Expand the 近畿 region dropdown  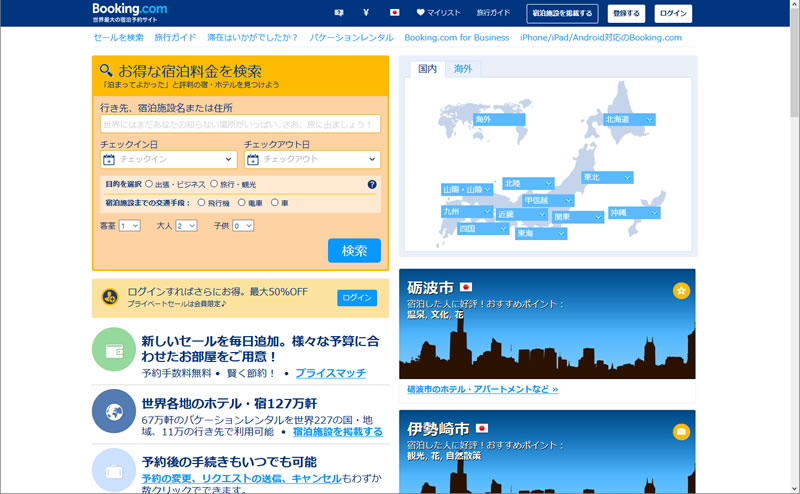pos(522,214)
